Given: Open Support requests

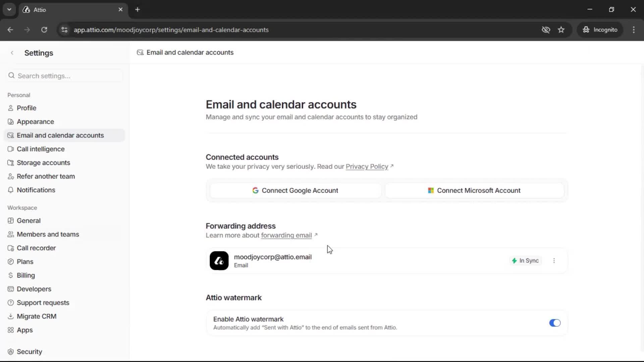Looking at the screenshot, I should 43,302.
